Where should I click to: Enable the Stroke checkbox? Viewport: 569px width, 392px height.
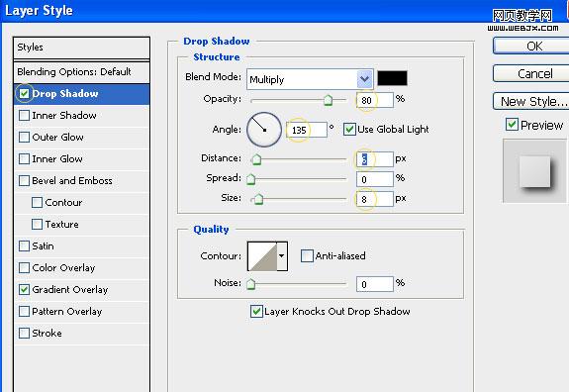tap(25, 334)
